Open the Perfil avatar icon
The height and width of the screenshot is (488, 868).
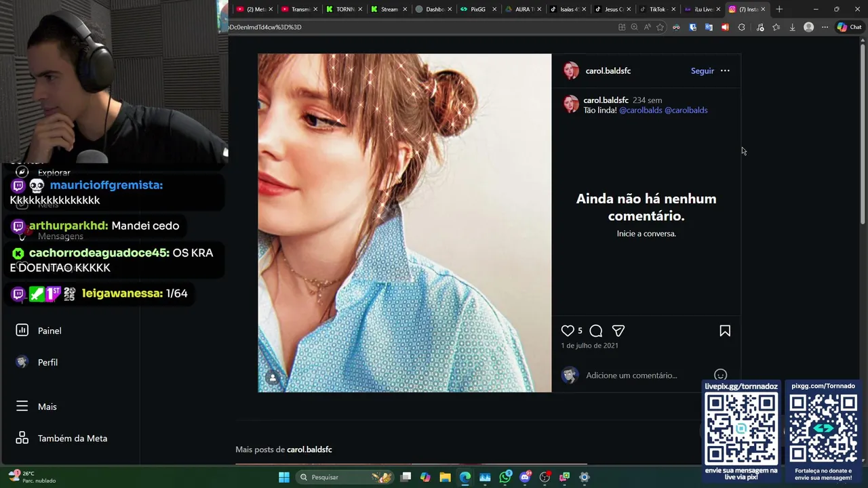pyautogui.click(x=22, y=362)
